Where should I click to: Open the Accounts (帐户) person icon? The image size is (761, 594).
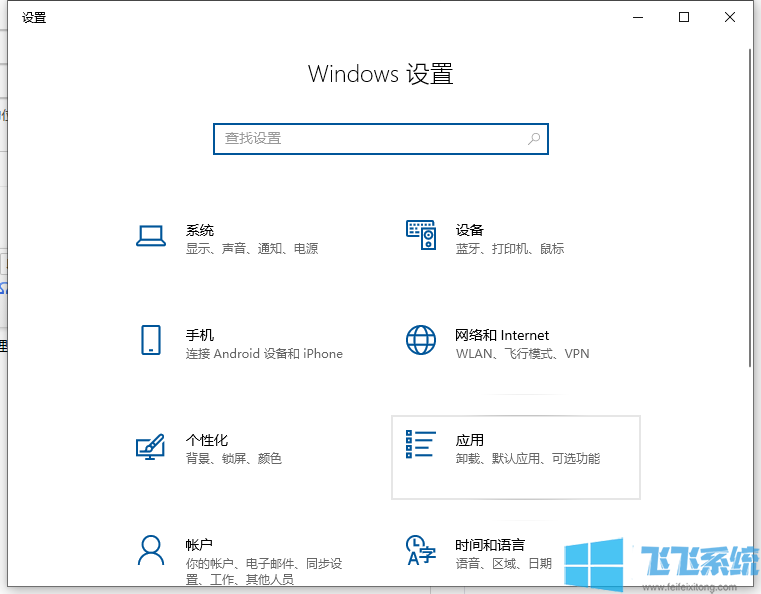pyautogui.click(x=151, y=550)
